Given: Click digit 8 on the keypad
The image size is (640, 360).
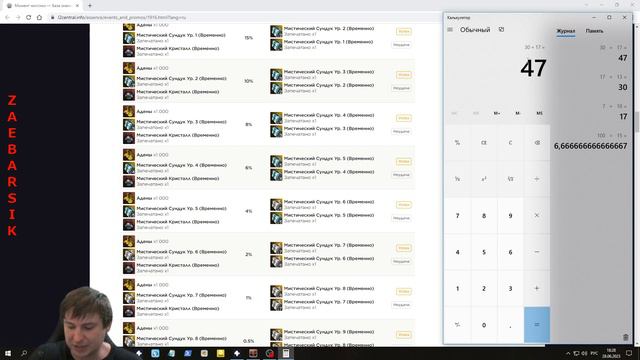Looking at the screenshot, I should (484, 216).
